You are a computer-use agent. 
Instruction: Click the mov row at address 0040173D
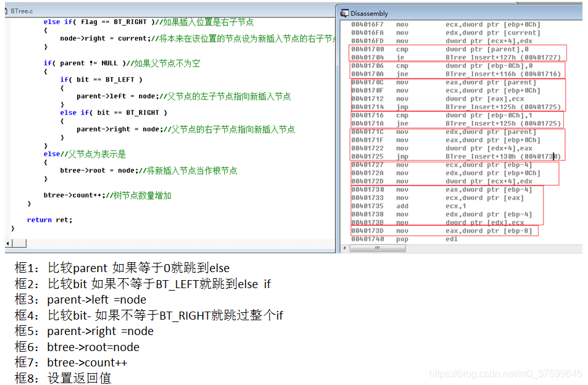point(442,230)
